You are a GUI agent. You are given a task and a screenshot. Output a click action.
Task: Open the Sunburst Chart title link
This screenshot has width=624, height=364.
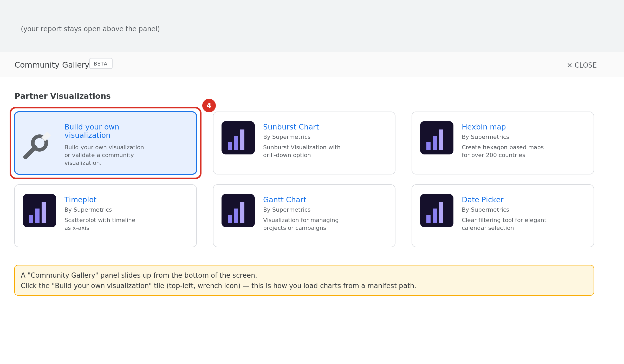pos(291,127)
